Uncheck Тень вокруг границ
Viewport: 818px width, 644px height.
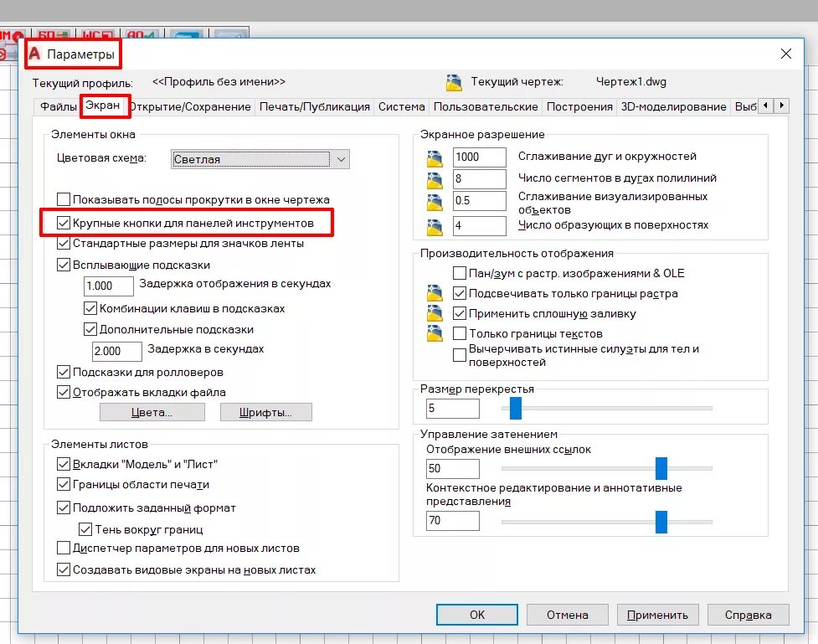point(85,529)
